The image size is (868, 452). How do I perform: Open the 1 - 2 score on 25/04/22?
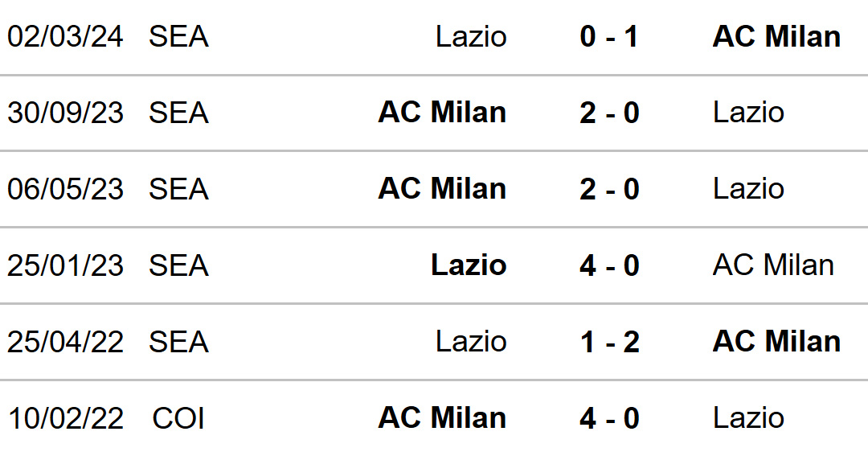click(x=609, y=342)
